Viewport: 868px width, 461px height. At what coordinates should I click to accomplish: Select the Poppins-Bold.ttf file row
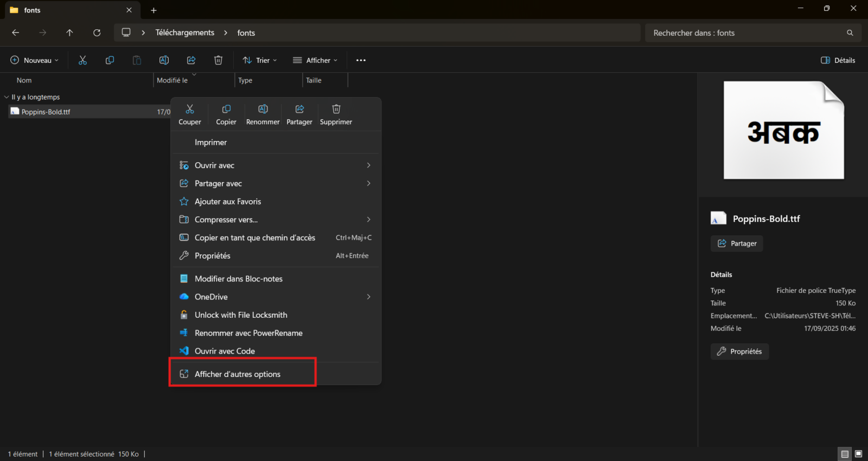(90, 112)
